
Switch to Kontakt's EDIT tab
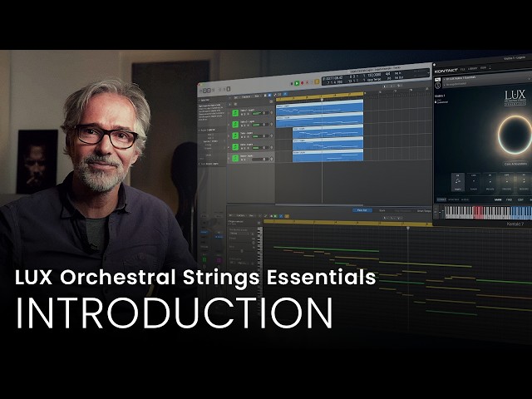click(x=520, y=199)
